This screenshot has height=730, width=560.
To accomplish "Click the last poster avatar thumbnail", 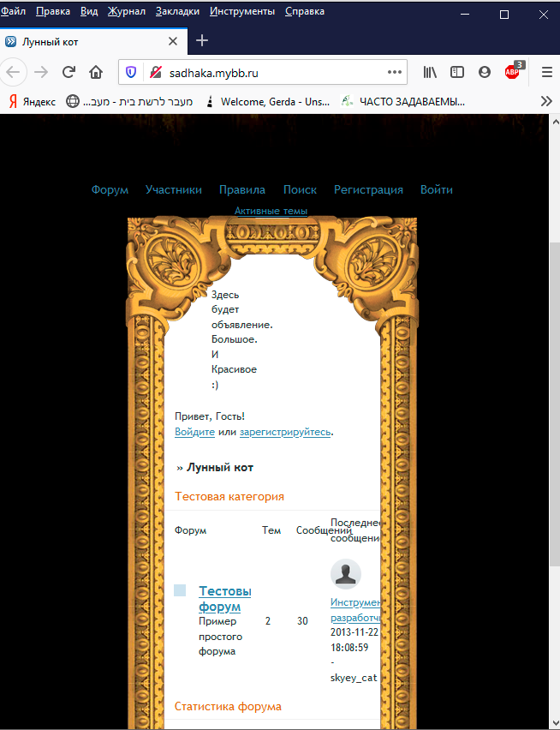I will [346, 574].
